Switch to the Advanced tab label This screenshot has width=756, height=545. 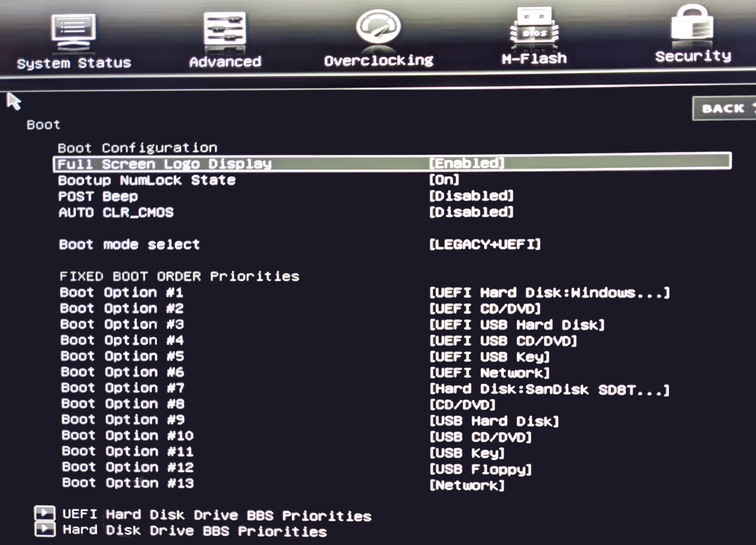coord(225,62)
